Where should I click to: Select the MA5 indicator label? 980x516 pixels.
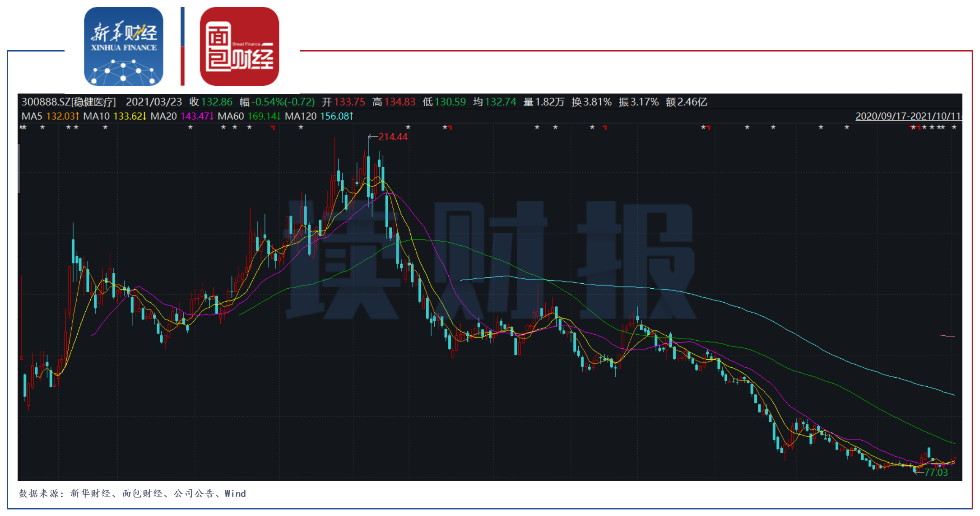point(32,116)
